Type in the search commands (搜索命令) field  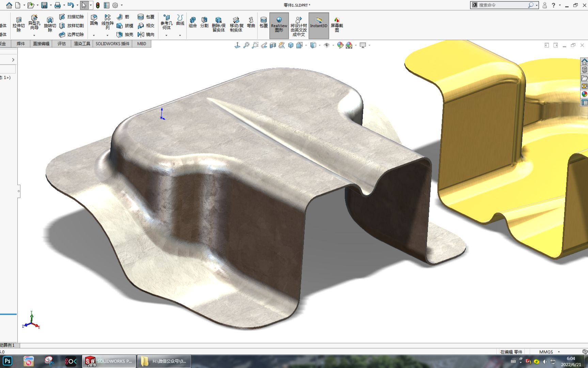pos(502,5)
